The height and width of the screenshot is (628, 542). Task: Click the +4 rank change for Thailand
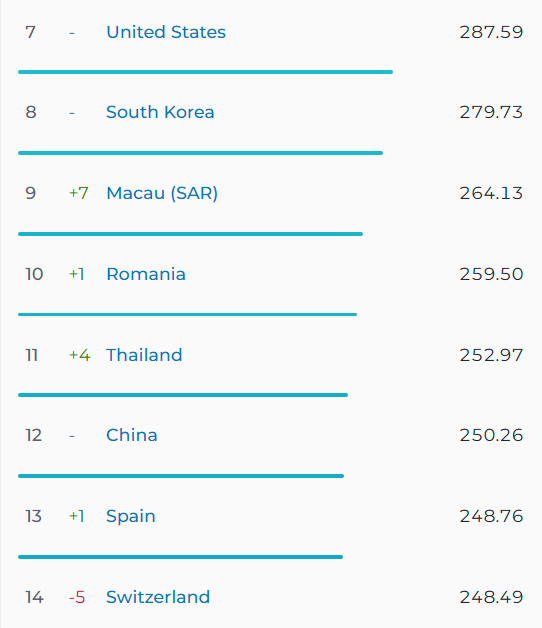pyautogui.click(x=80, y=355)
